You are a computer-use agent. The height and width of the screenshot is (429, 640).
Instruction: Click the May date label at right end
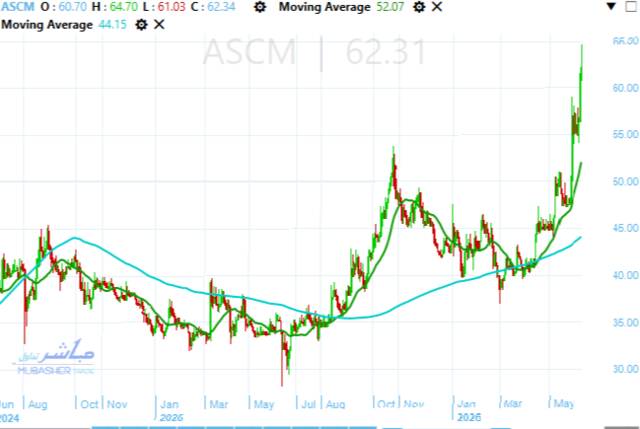pos(564,404)
